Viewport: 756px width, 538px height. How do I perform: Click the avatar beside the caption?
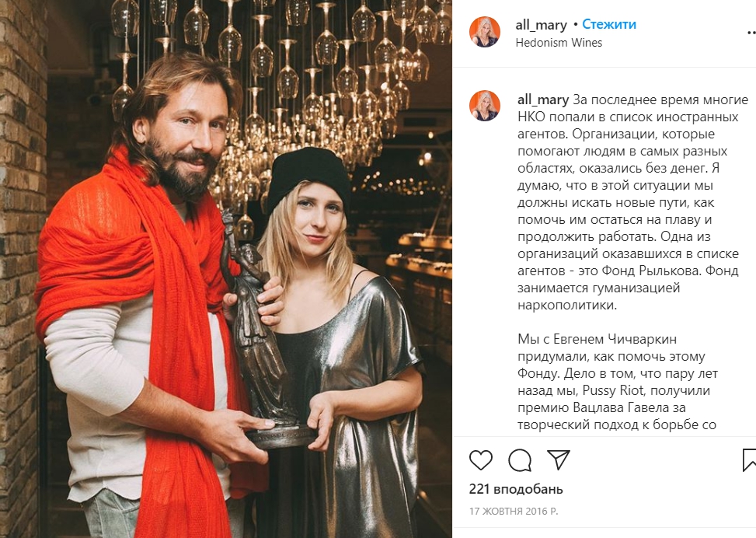click(x=485, y=105)
